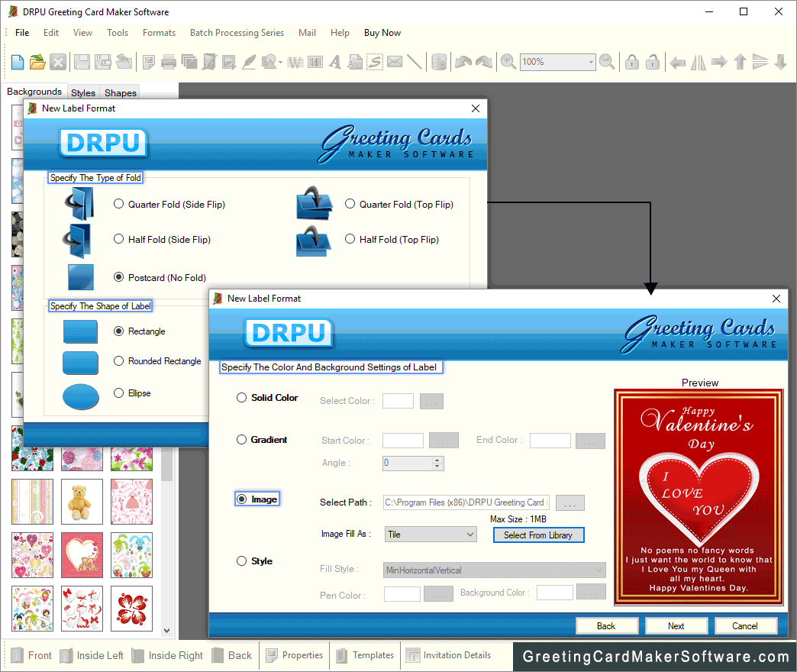Click the Start Color swatch box
797x672 pixels.
click(403, 440)
